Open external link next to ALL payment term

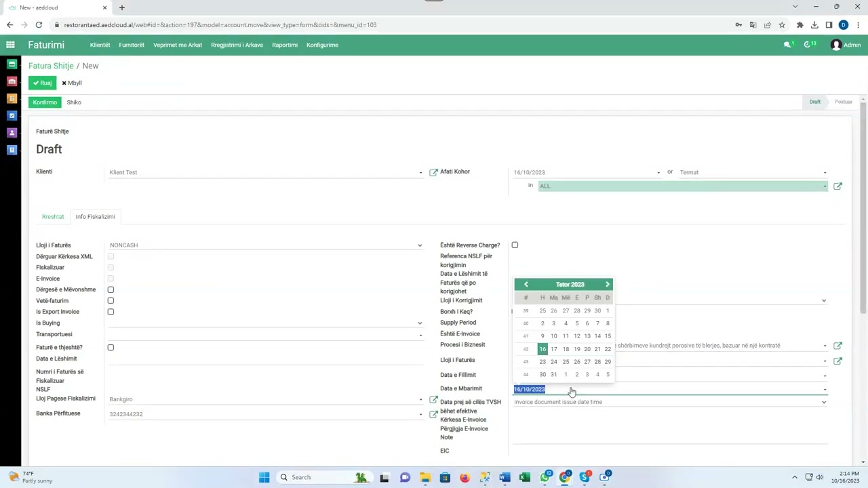[x=837, y=186]
